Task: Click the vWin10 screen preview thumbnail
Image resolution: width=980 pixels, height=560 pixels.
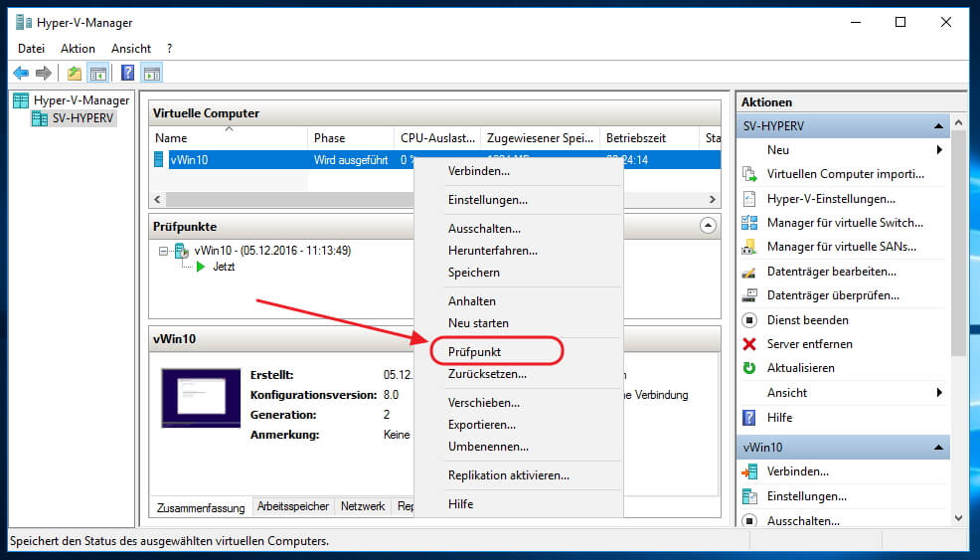Action: (201, 398)
